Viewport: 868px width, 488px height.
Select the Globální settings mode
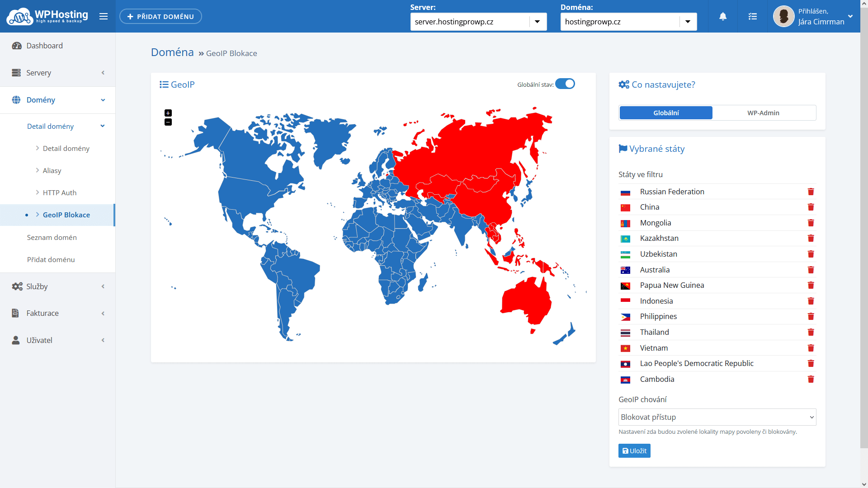tap(666, 113)
